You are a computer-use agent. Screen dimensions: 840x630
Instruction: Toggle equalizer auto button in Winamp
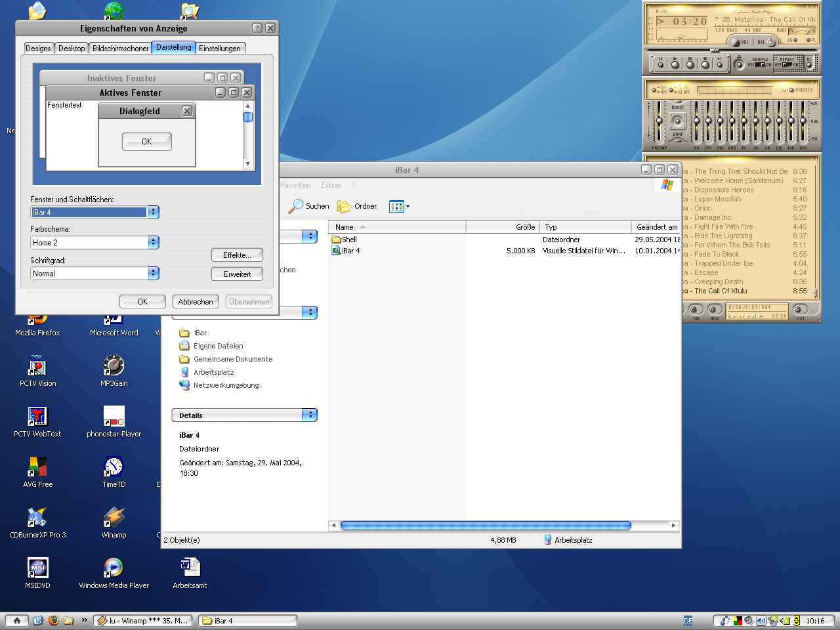671,90
